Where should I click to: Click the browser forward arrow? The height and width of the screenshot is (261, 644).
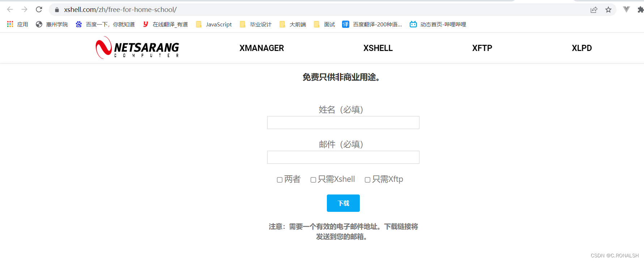point(24,9)
